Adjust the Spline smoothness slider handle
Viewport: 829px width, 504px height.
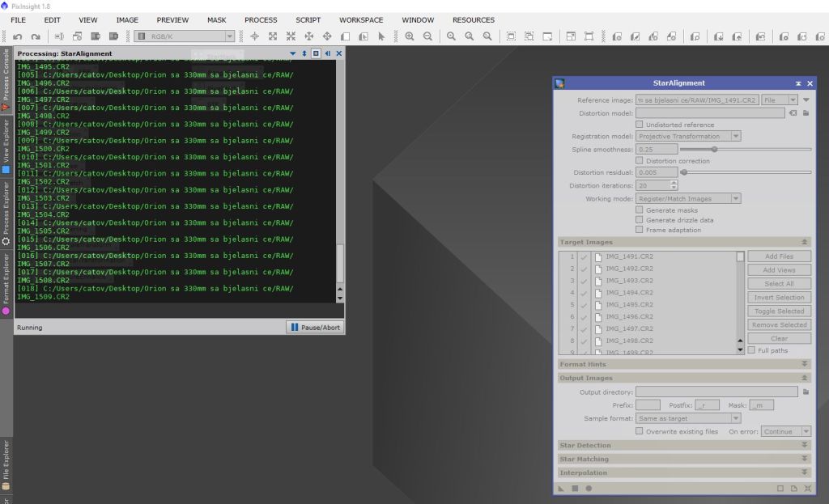[714, 149]
